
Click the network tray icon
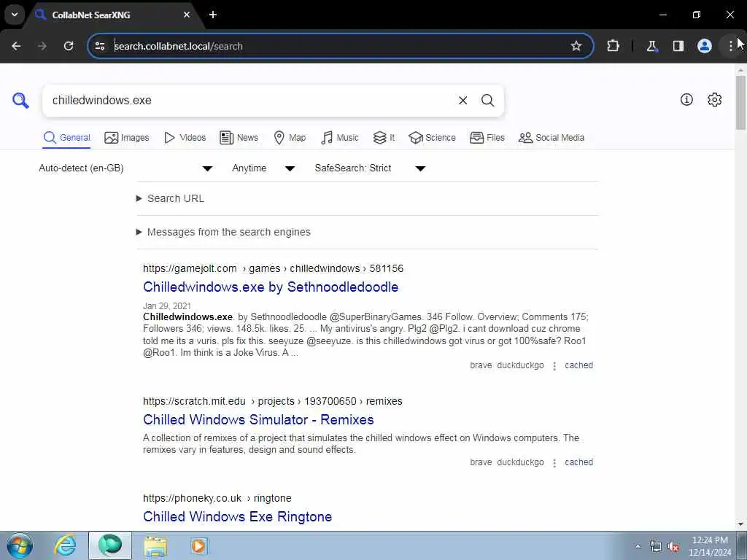click(x=656, y=547)
